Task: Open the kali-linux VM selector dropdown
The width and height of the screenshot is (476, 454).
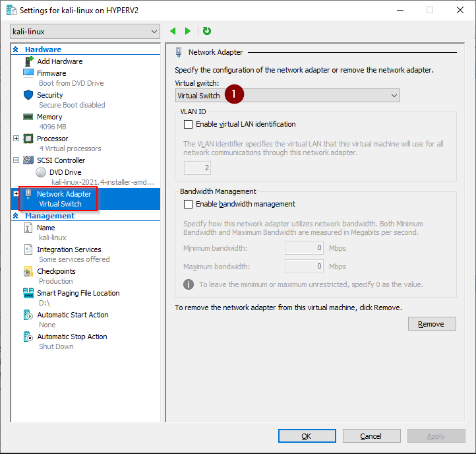Action: (85, 32)
